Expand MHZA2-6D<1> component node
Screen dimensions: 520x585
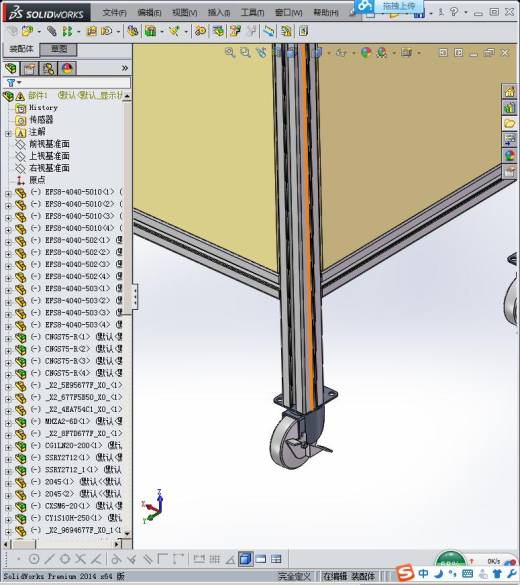click(8, 423)
